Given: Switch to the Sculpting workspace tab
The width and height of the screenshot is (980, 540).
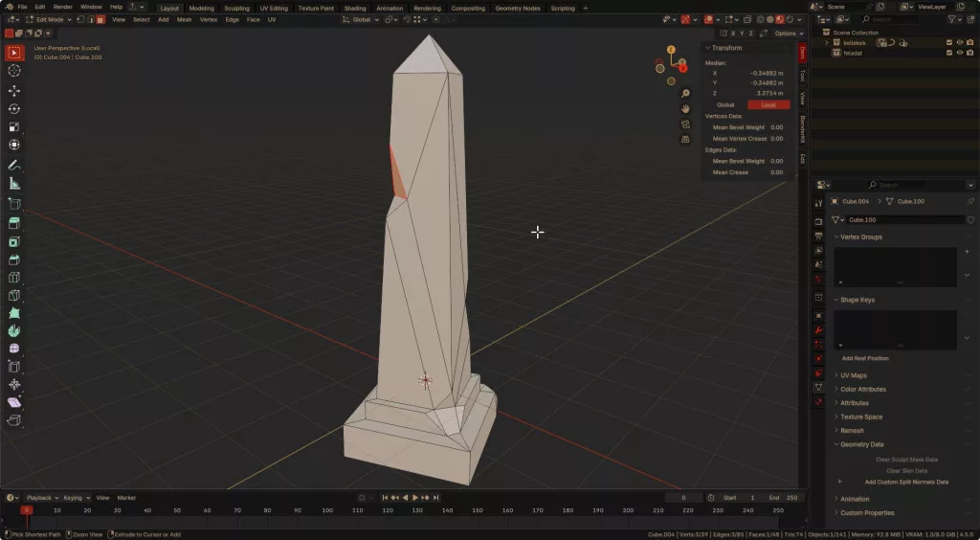Looking at the screenshot, I should [235, 8].
